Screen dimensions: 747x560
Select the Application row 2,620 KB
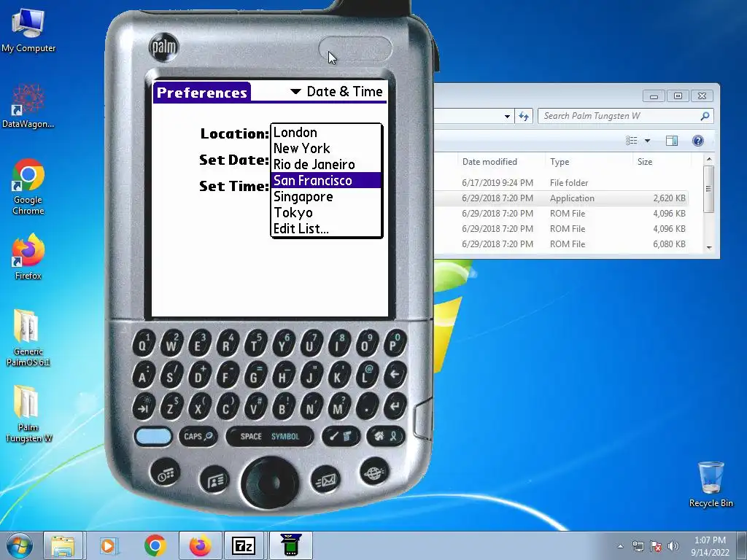pos(561,198)
